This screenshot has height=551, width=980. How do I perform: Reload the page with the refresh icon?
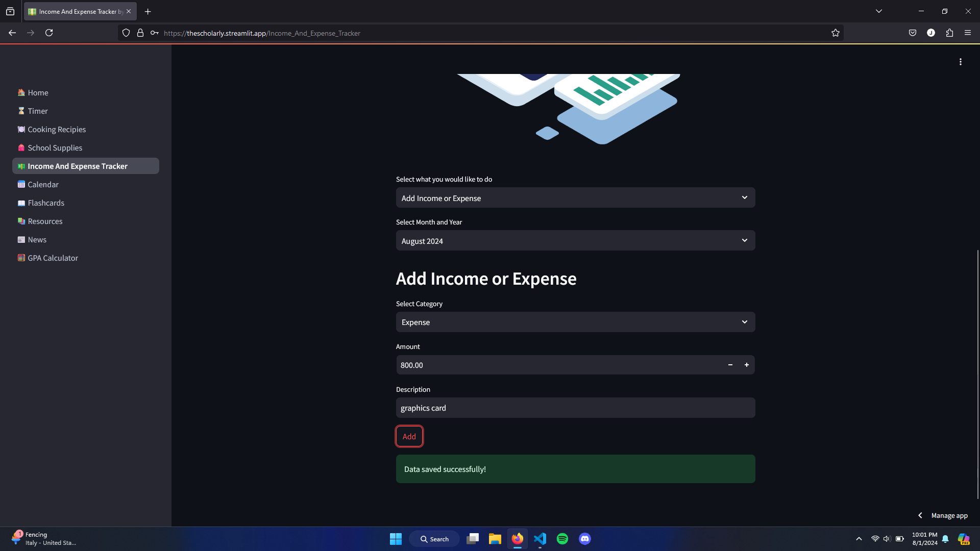[49, 33]
